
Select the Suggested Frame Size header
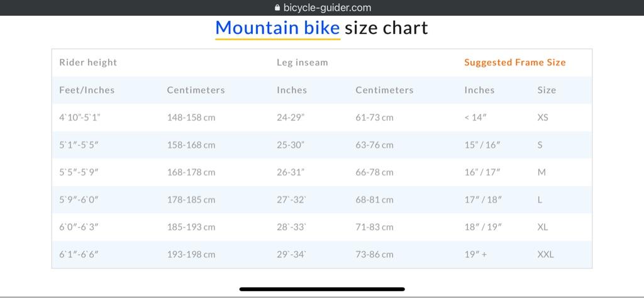tap(515, 62)
